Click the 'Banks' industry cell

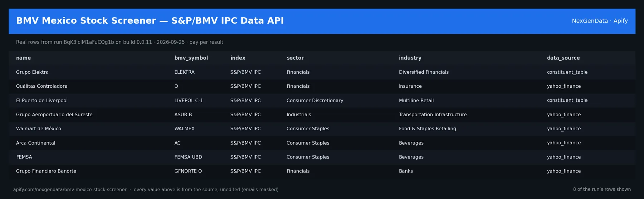[x=406, y=171]
